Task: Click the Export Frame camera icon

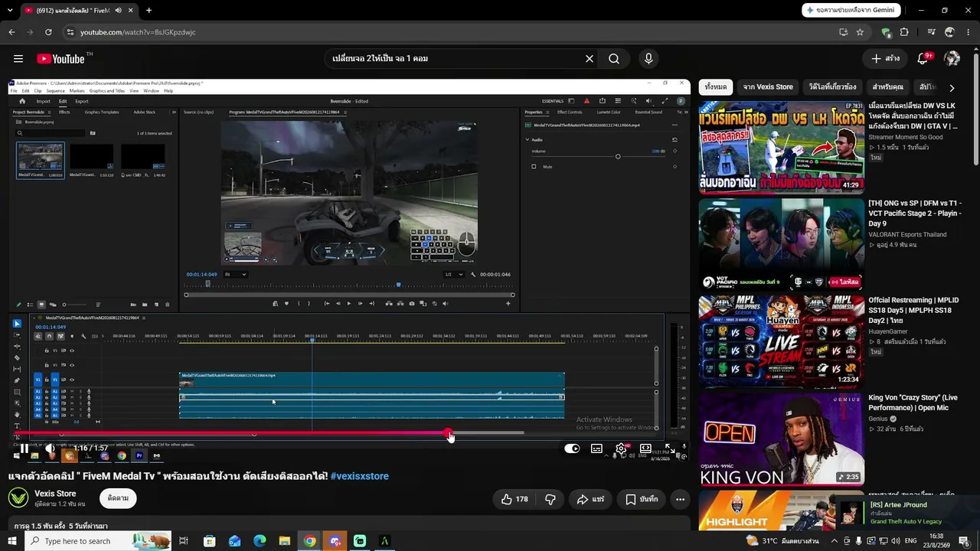Action: click(412, 304)
